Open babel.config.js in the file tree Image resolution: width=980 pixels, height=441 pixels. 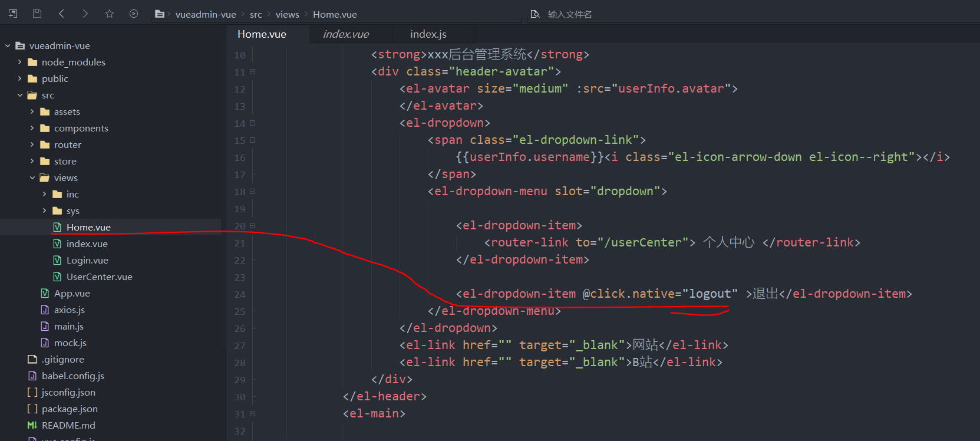point(73,376)
